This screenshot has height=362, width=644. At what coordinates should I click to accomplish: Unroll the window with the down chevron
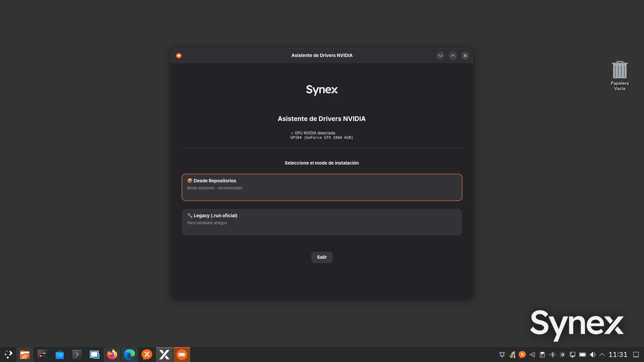coord(440,56)
